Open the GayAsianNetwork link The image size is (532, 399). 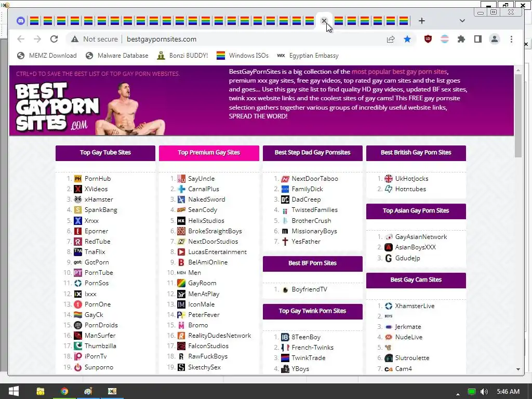tap(421, 237)
